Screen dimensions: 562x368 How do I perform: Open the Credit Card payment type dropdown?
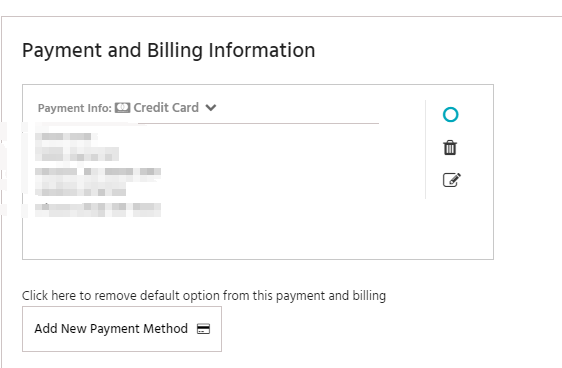[x=174, y=107]
